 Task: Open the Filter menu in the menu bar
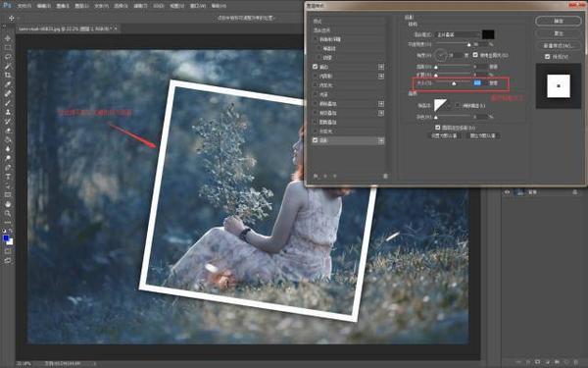140,6
